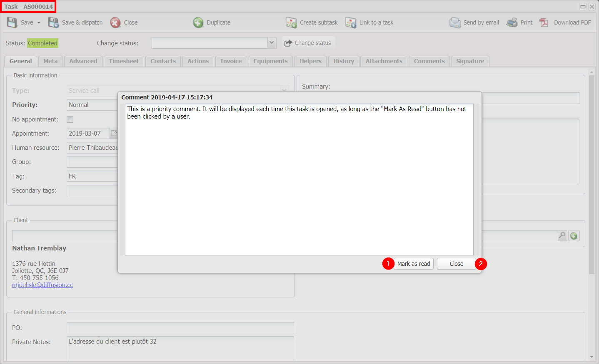
Task: Toggle the No appointment checkbox
Action: click(x=70, y=119)
